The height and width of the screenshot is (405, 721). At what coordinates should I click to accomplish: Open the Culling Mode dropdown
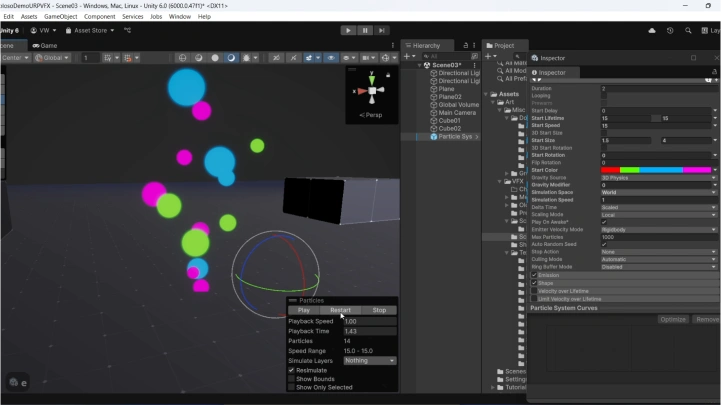tap(658, 259)
